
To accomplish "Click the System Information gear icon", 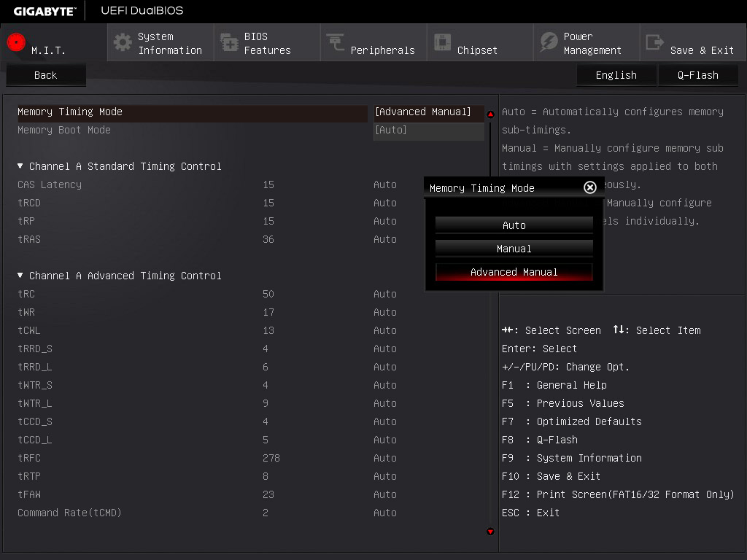I will (x=123, y=42).
